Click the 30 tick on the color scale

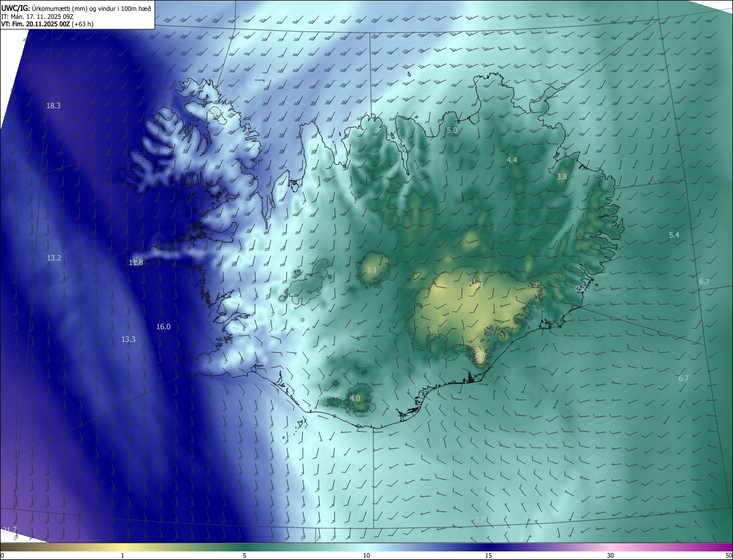tap(610, 555)
